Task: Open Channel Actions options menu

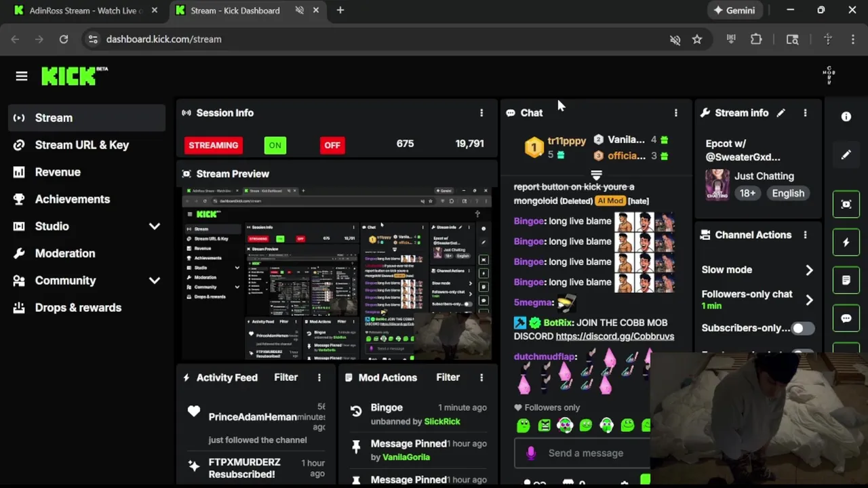Action: [x=805, y=235]
